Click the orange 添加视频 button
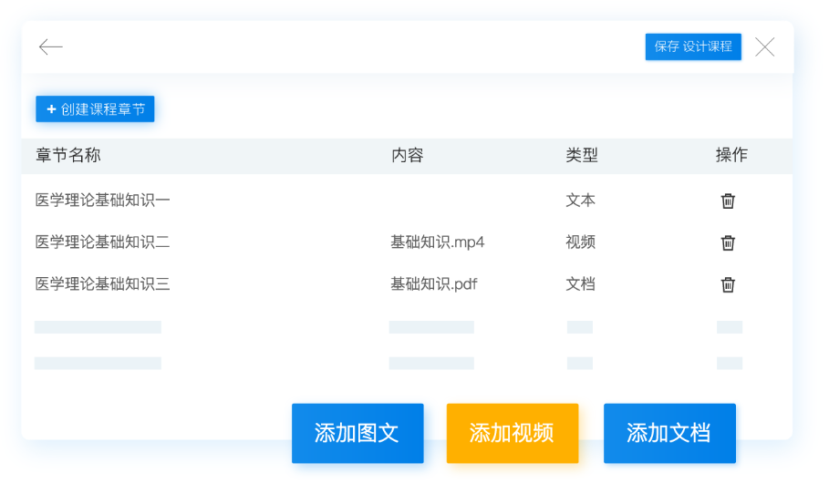 pos(512,433)
